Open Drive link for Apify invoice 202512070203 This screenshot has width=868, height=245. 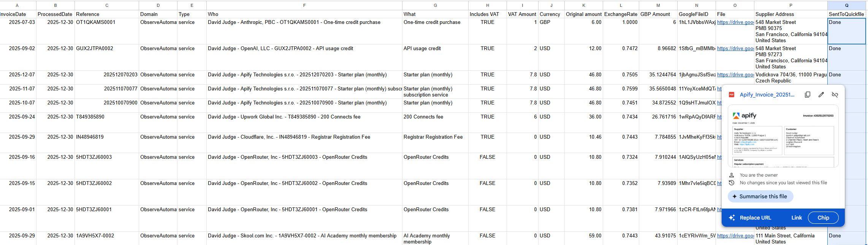[x=735, y=75]
